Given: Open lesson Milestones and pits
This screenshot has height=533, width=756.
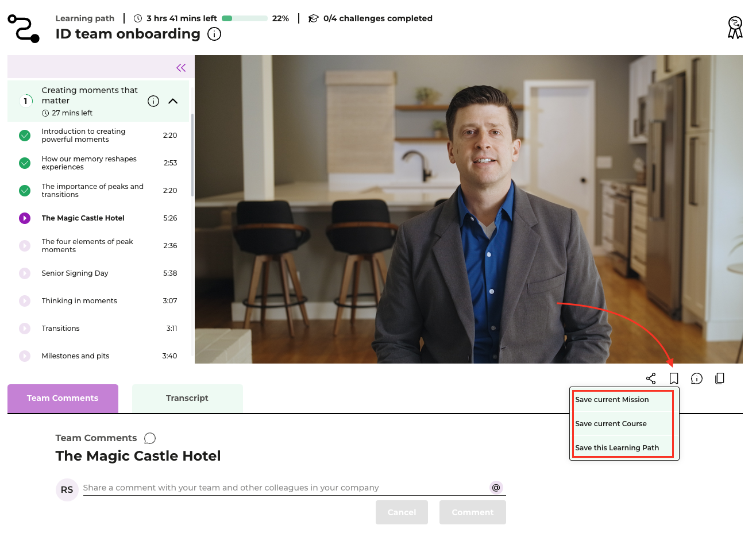Looking at the screenshot, I should point(98,356).
